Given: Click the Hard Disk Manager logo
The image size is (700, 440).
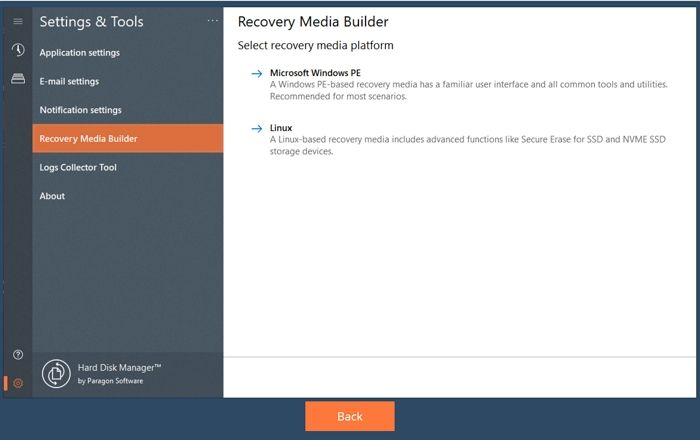Looking at the screenshot, I should [55, 373].
